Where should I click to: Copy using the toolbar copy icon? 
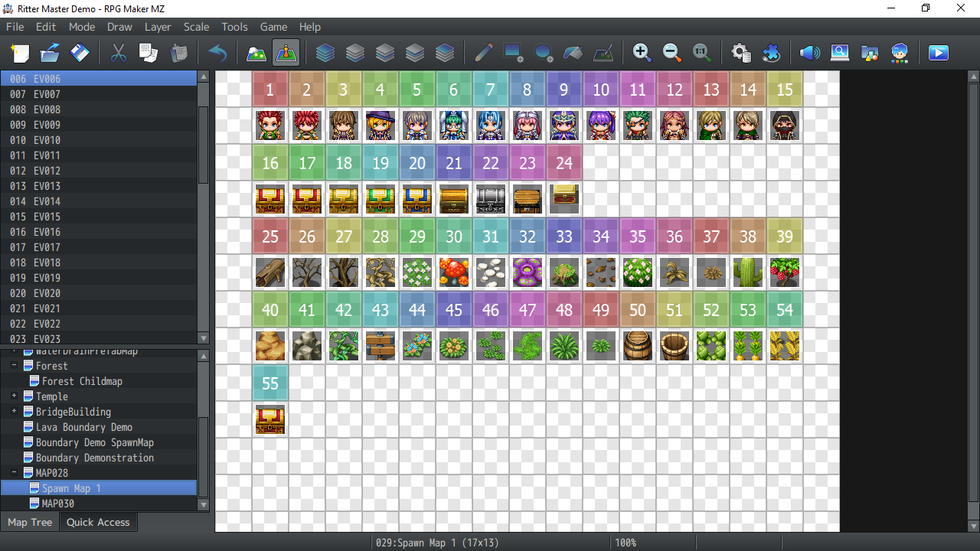click(149, 53)
